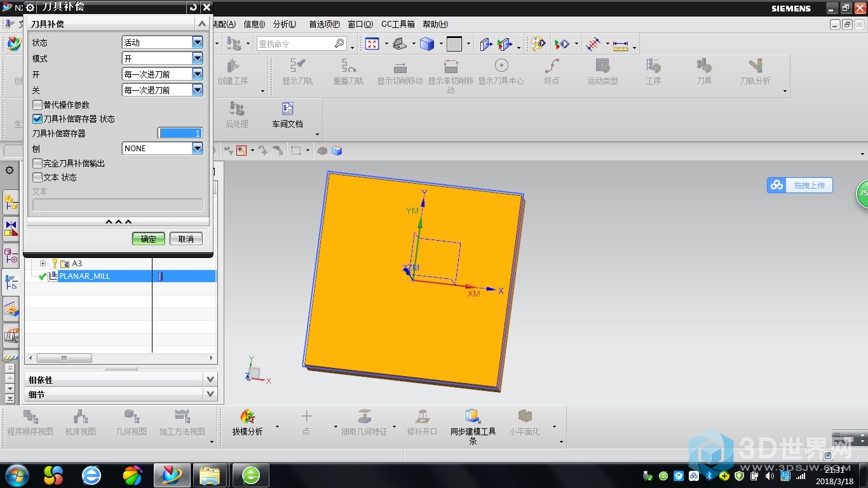Screen dimensions: 868x488
Task: Click the 车间文档 shop documentation icon
Action: tap(287, 109)
